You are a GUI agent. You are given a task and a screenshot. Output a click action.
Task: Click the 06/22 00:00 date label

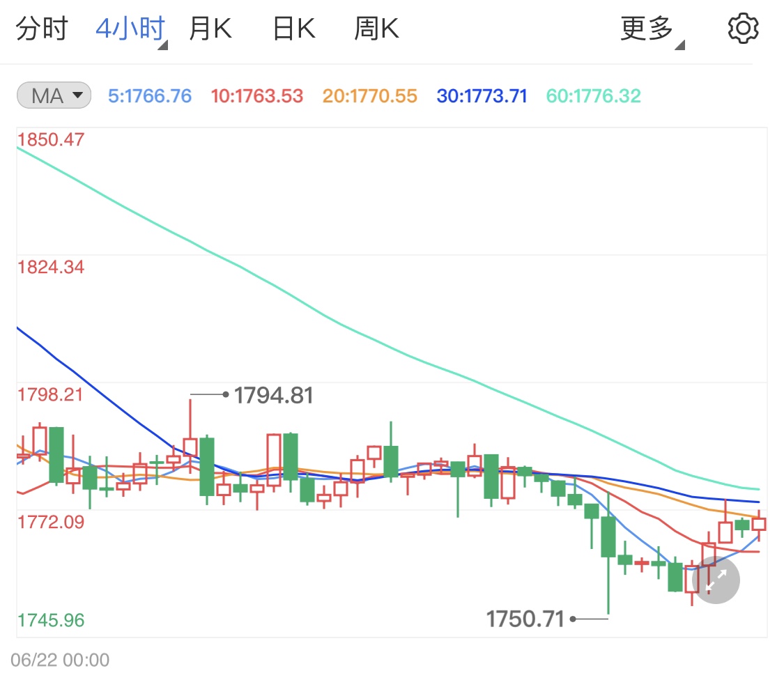click(x=60, y=660)
